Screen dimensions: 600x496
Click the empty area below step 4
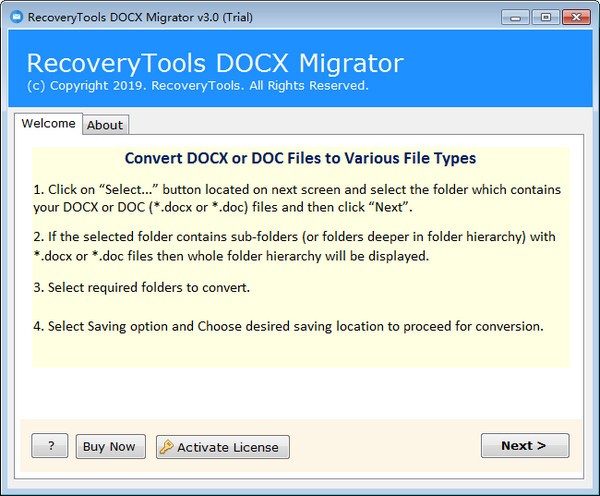point(300,352)
